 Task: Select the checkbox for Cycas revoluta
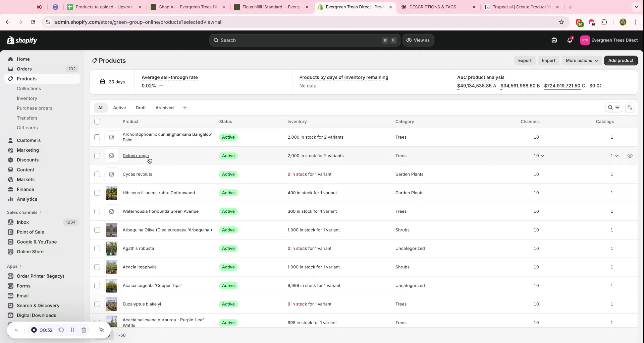click(97, 174)
